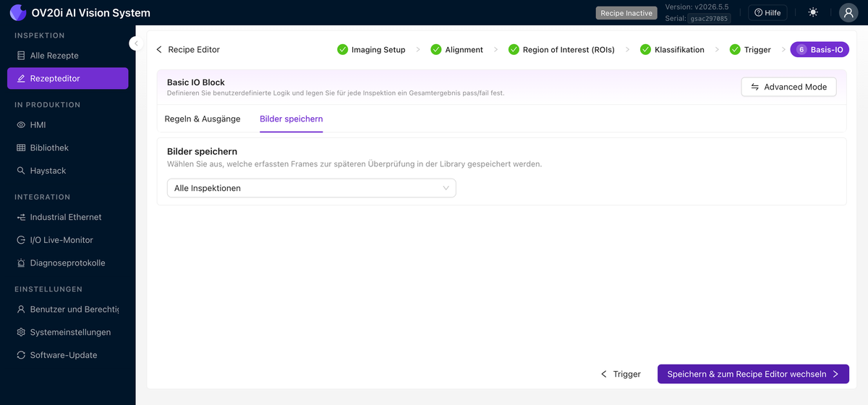Open I/O Live-Monitor
This screenshot has height=405, width=868.
coord(68,240)
